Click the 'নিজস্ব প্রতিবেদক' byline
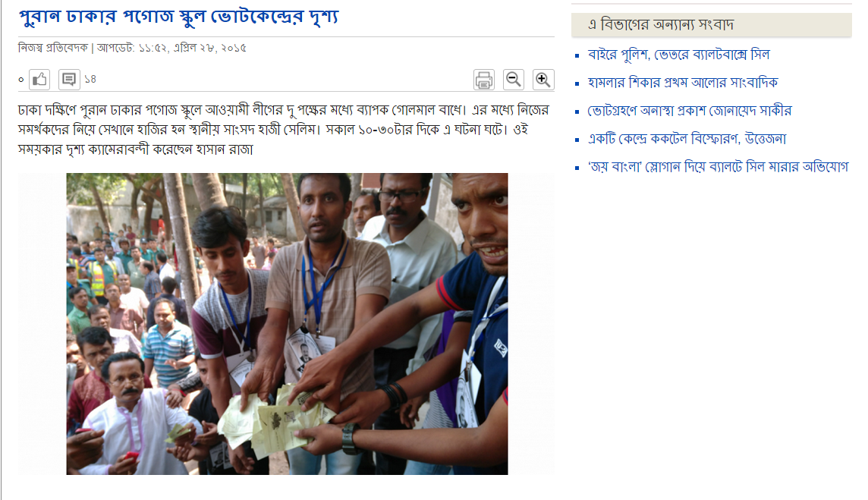 pos(53,48)
